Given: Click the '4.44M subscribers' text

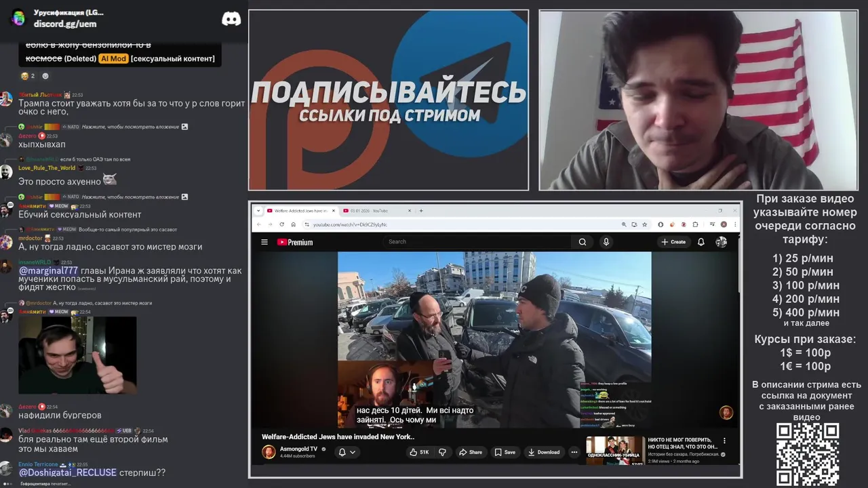Looking at the screenshot, I should click(x=297, y=456).
